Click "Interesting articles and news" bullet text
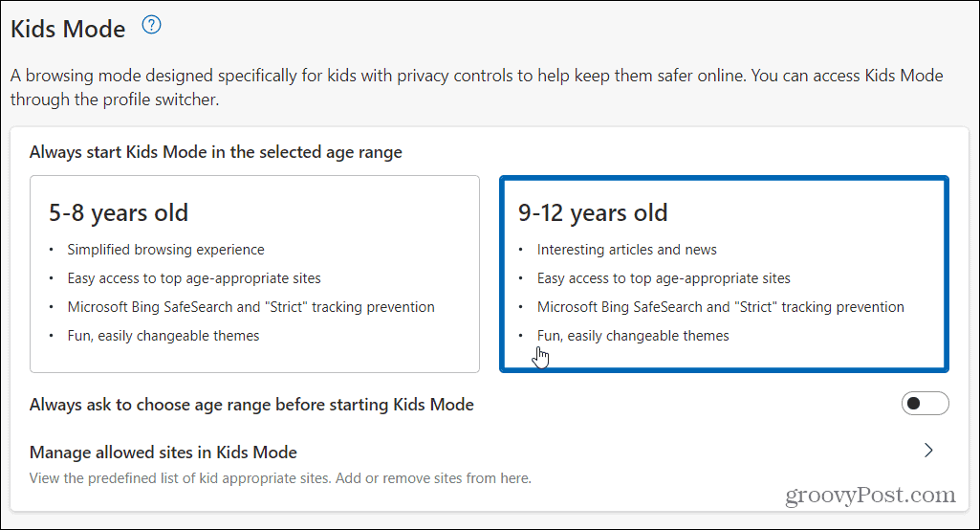This screenshot has height=530, width=980. 626,250
